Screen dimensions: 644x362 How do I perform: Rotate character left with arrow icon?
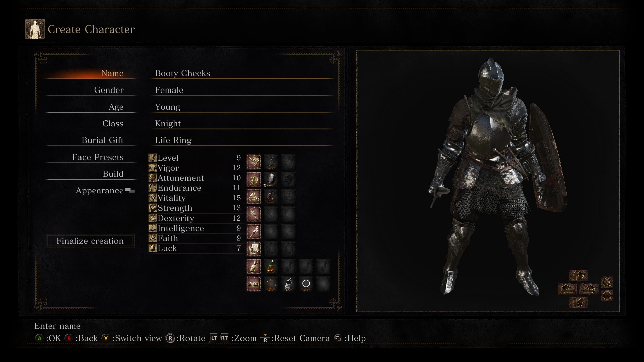[x=568, y=289]
